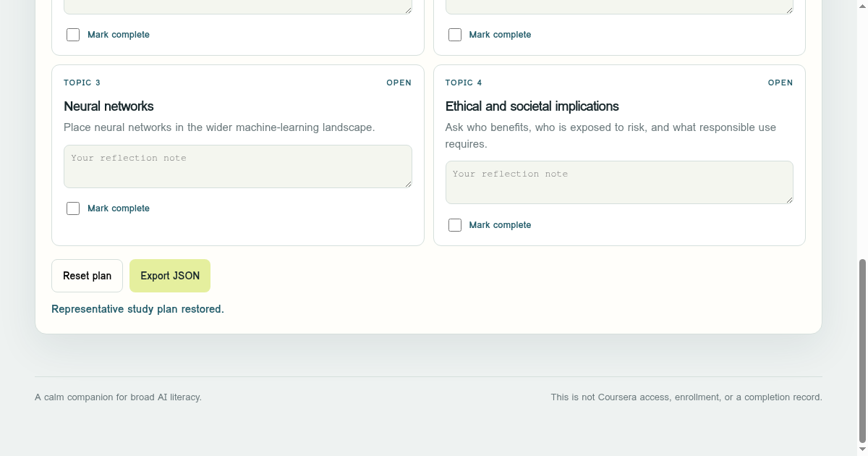Select the "Neural networks" topic heading
The image size is (868, 456).
click(x=109, y=106)
